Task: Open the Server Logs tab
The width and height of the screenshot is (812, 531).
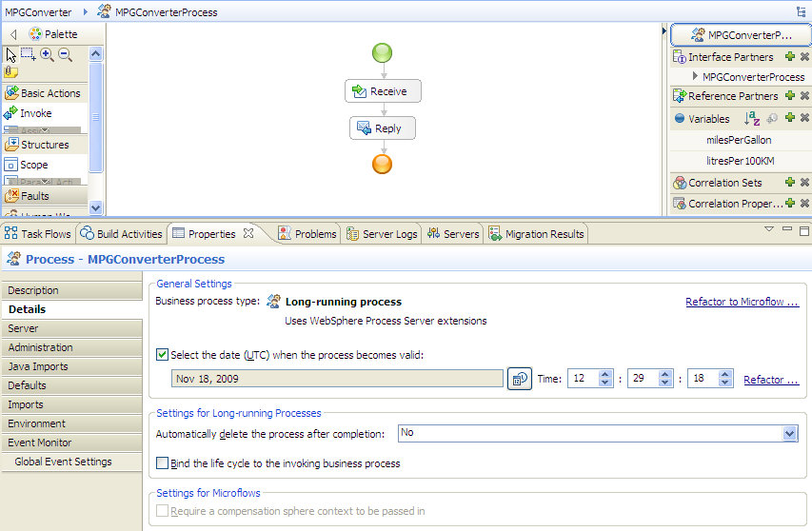Action: point(382,234)
